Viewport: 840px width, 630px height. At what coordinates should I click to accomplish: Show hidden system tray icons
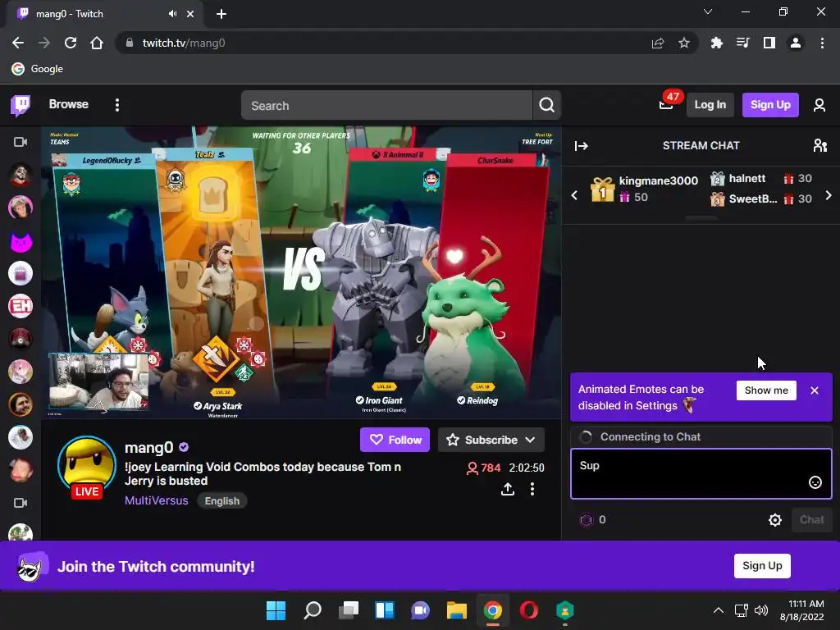[719, 610]
